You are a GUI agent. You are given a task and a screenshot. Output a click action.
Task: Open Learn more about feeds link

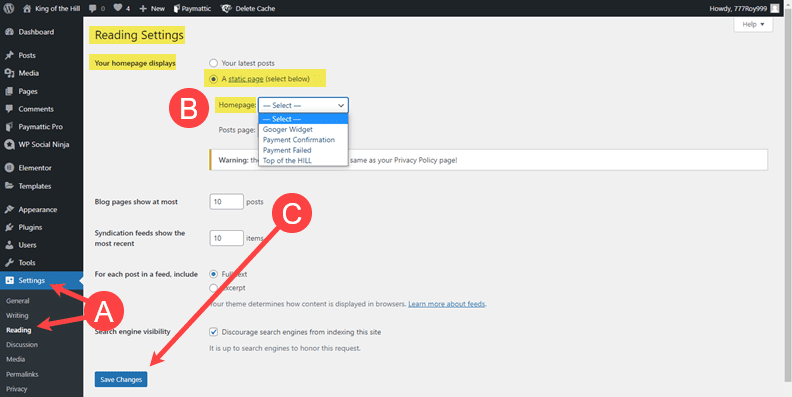tap(447, 304)
